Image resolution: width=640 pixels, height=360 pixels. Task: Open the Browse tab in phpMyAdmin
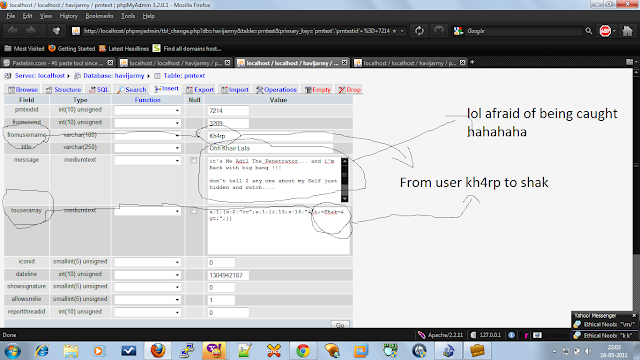coord(23,89)
